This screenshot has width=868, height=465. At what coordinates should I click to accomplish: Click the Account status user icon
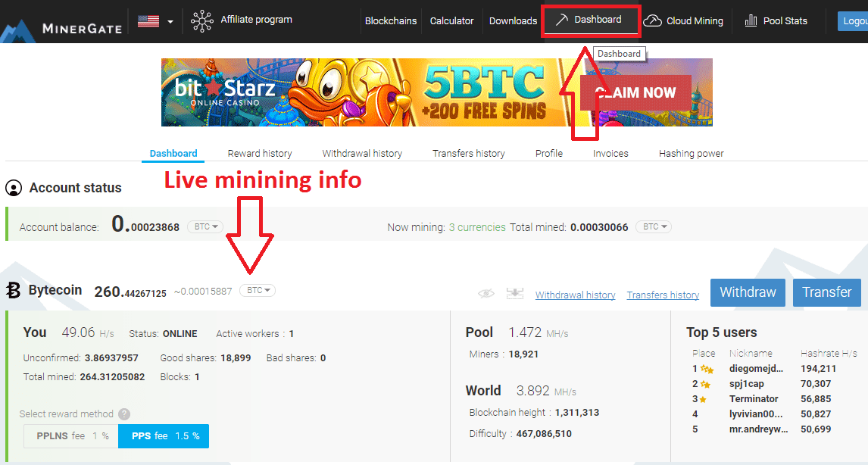[14, 189]
